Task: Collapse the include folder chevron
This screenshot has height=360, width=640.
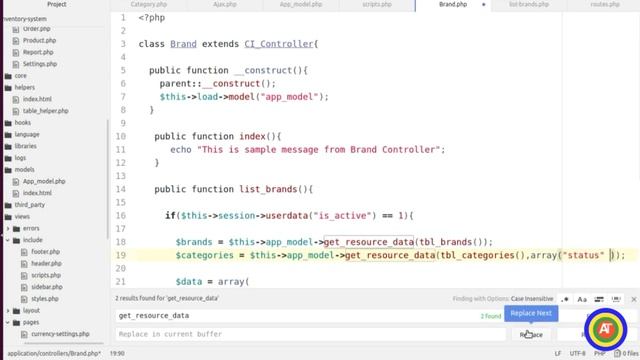Action: point(8,240)
